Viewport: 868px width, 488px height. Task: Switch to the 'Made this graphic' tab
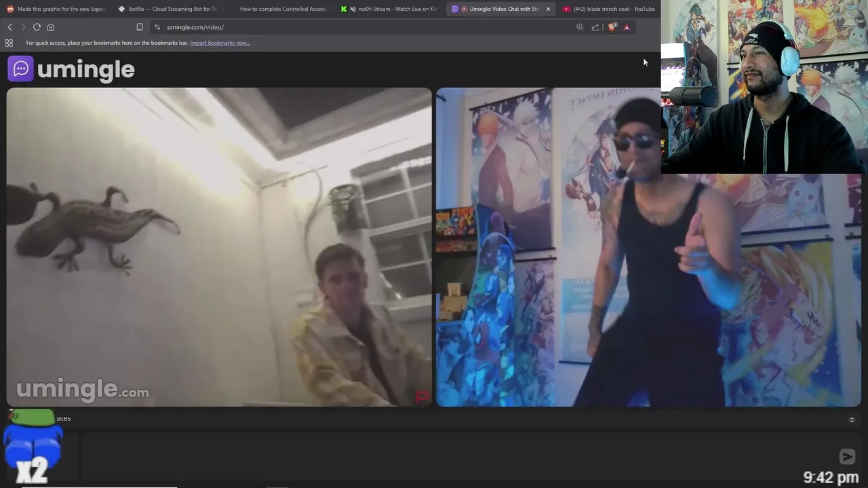tap(56, 9)
